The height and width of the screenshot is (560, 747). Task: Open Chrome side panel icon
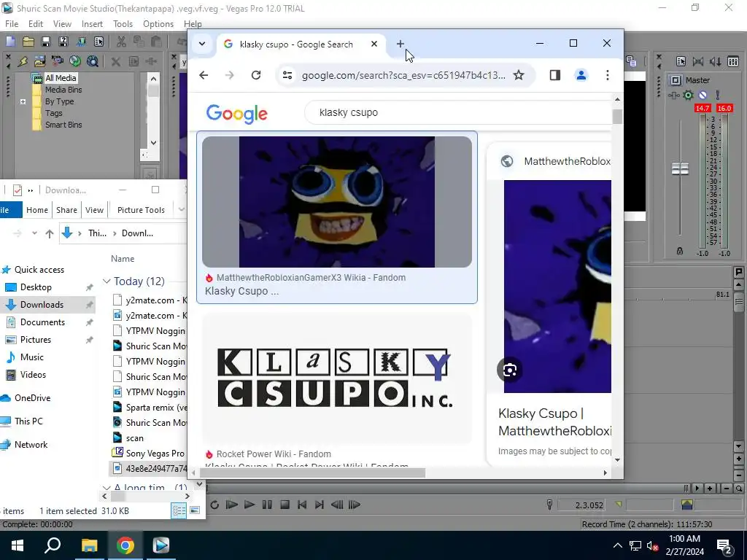tap(554, 75)
